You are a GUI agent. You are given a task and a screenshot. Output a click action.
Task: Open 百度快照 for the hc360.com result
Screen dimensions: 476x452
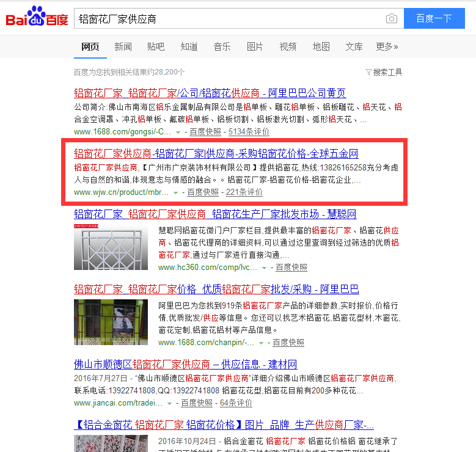click(x=291, y=268)
